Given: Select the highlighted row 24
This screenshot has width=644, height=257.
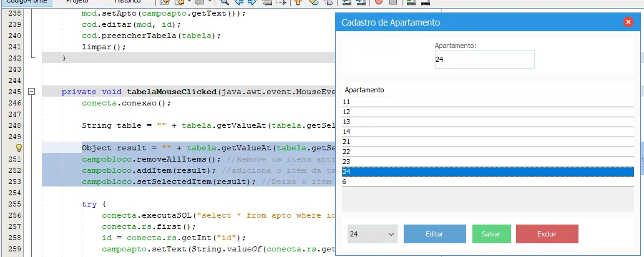Looking at the screenshot, I should [x=487, y=172].
